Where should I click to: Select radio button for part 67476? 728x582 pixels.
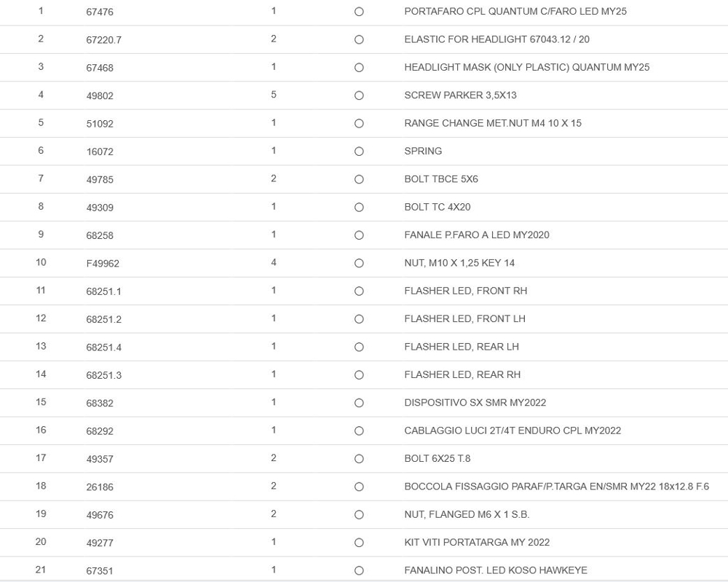click(x=359, y=12)
